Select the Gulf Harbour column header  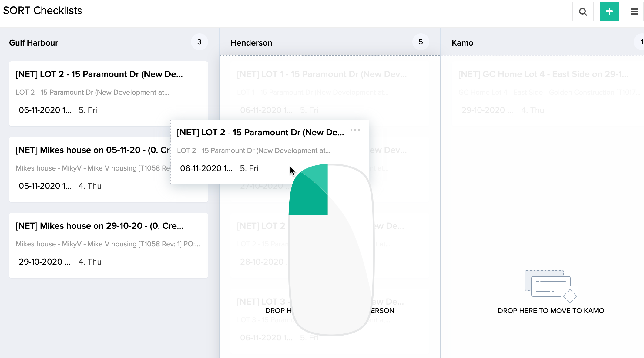click(x=33, y=43)
